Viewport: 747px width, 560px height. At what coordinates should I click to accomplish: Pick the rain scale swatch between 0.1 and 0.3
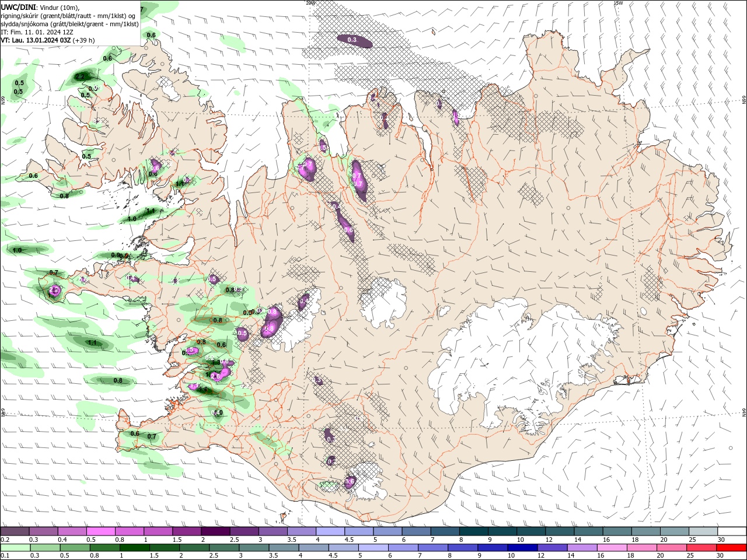click(16, 548)
